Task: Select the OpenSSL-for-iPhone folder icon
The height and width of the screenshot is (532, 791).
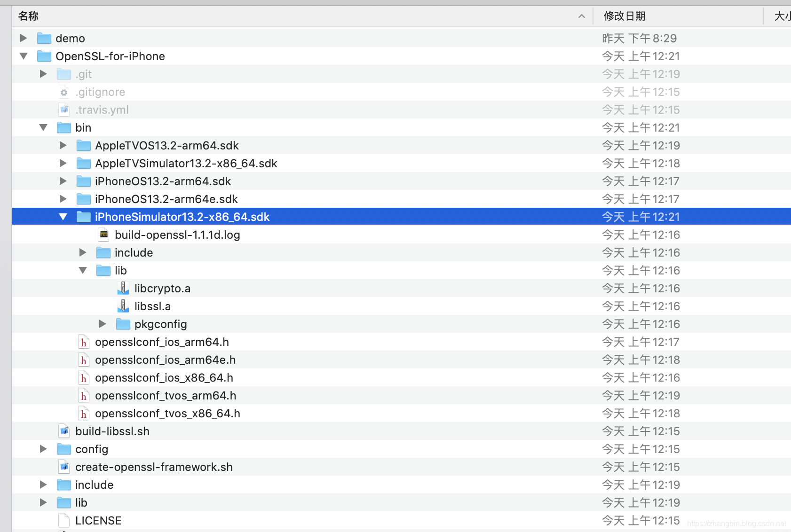Action: [44, 56]
